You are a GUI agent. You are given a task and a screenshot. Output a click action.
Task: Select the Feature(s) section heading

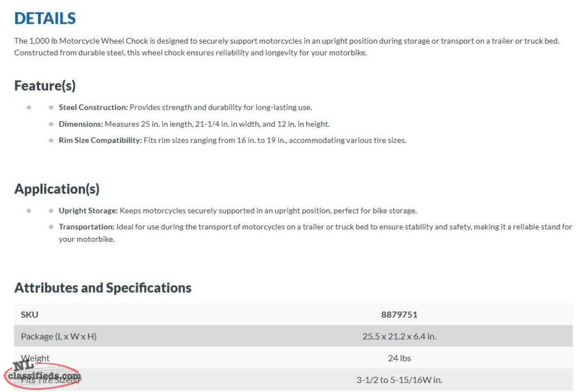click(45, 86)
